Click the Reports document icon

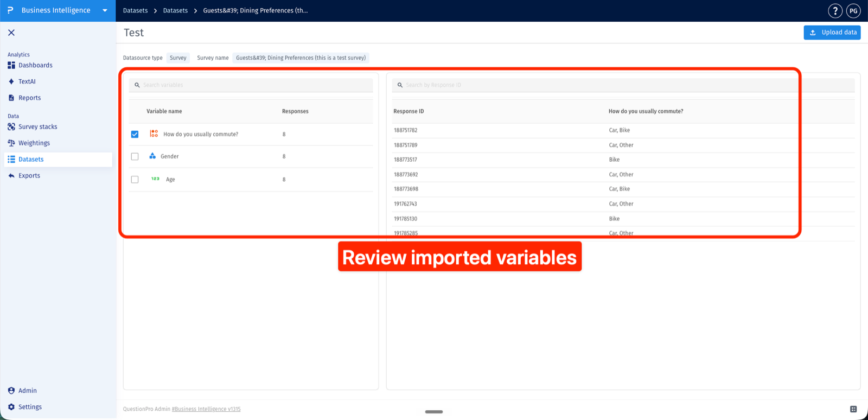point(11,98)
